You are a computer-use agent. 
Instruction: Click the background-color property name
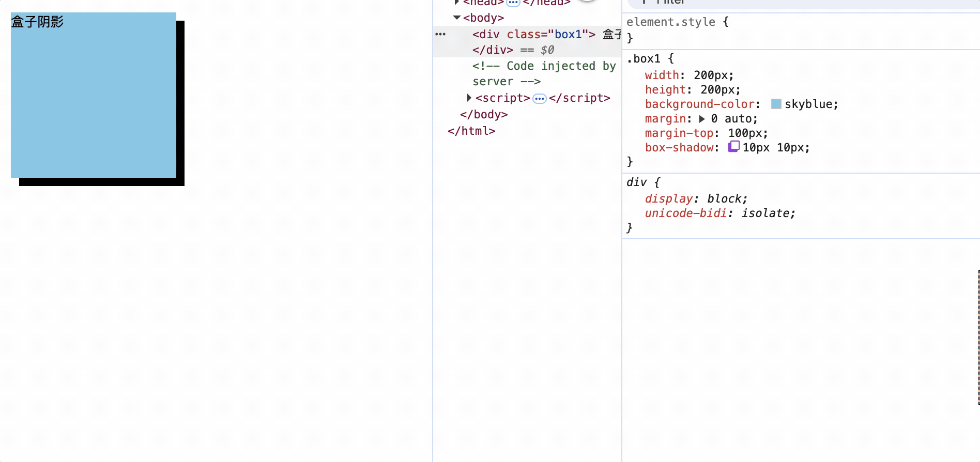700,104
